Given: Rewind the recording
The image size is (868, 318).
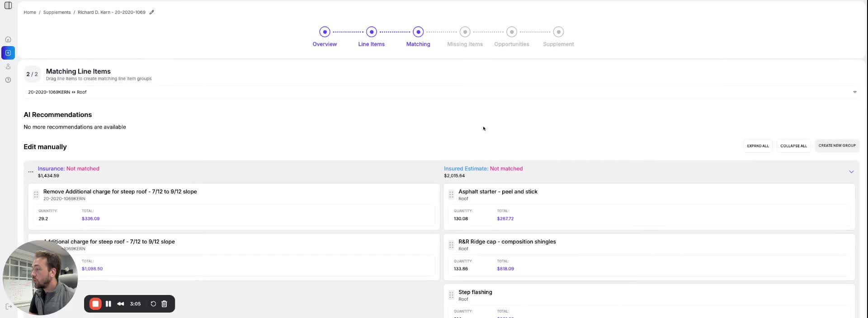Looking at the screenshot, I should tap(121, 304).
